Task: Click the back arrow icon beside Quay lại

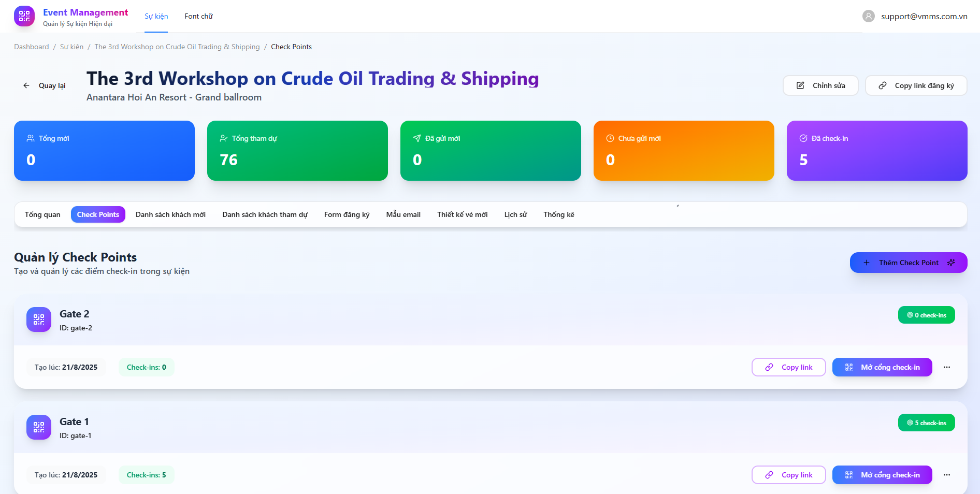Action: pos(26,86)
